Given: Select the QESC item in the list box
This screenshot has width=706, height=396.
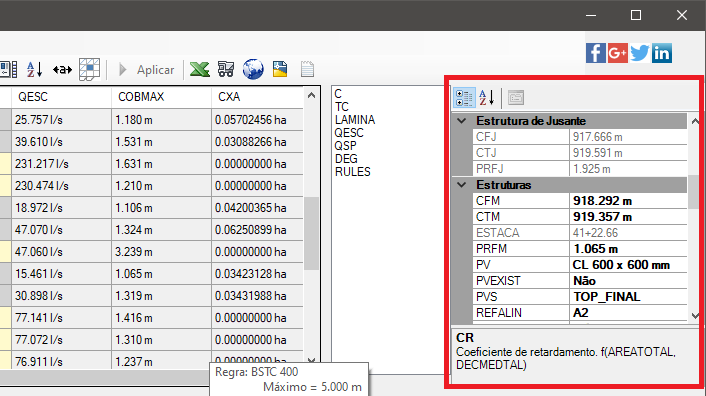Looking at the screenshot, I should pyautogui.click(x=349, y=133).
